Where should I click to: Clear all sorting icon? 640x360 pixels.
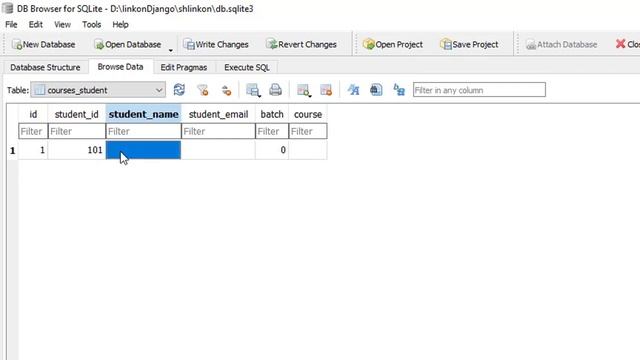[226, 90]
